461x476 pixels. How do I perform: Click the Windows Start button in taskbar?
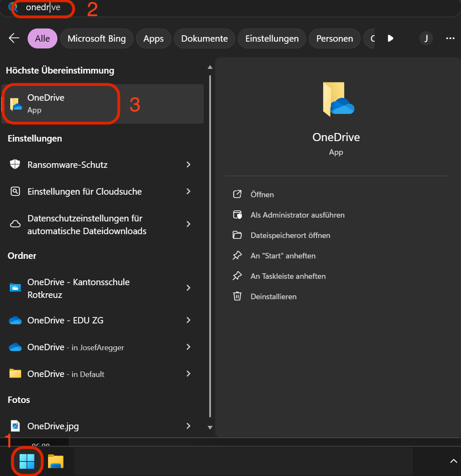(x=27, y=461)
